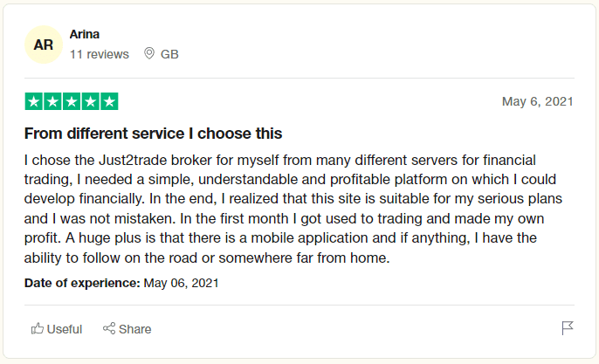Click the third green rating star
This screenshot has width=599, height=364.
coord(72,101)
